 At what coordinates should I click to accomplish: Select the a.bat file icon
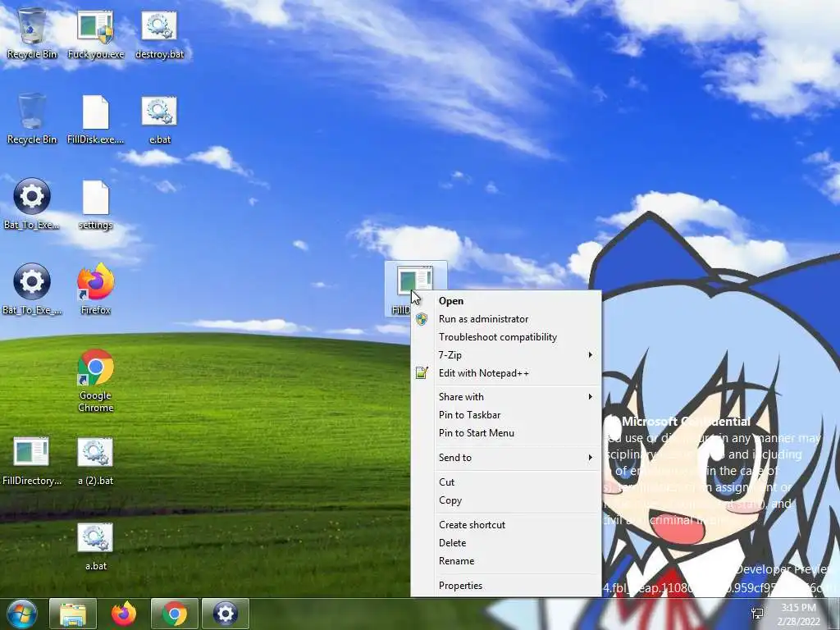coord(95,546)
